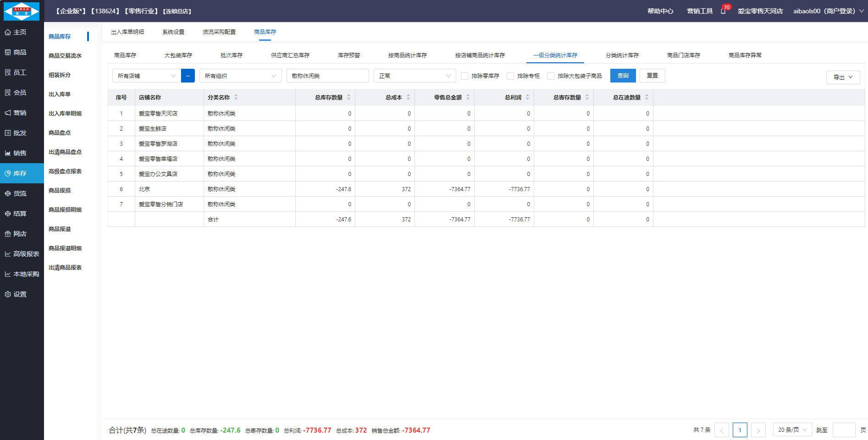This screenshot has width=868, height=440.
Task: Open 商品报损 submenu item
Action: click(x=60, y=191)
